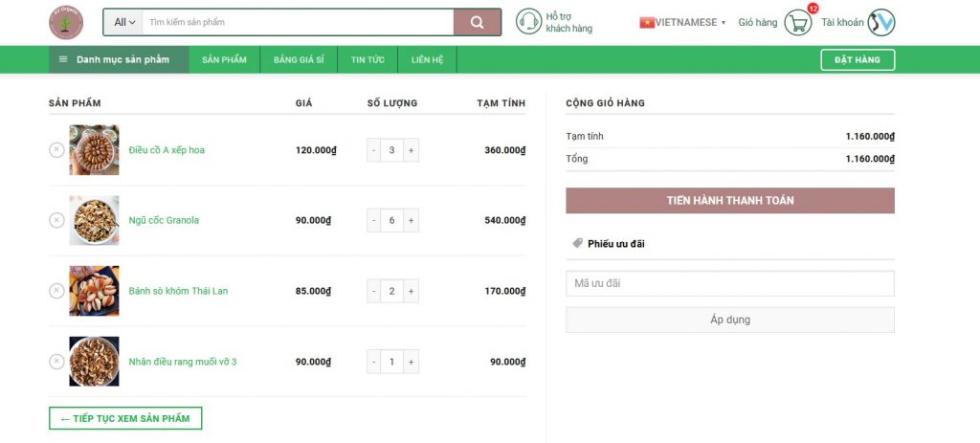Open the All search category dropdown

coord(123,22)
